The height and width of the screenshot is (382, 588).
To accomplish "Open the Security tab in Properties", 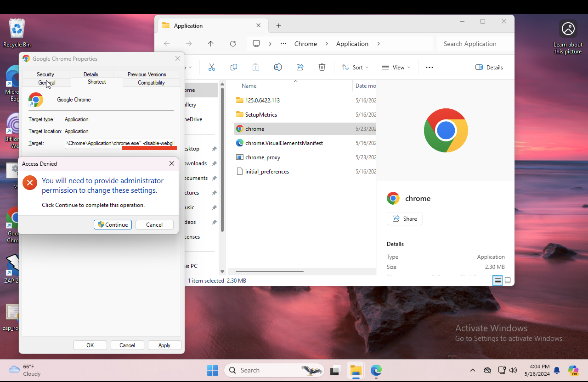I will [x=45, y=74].
